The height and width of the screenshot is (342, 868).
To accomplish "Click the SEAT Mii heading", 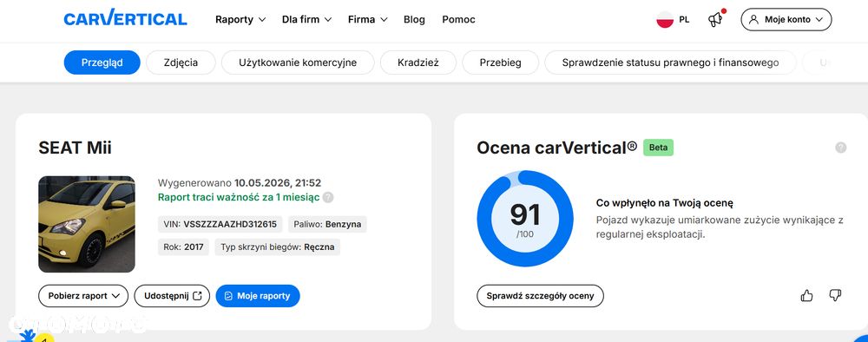I will tap(75, 148).
